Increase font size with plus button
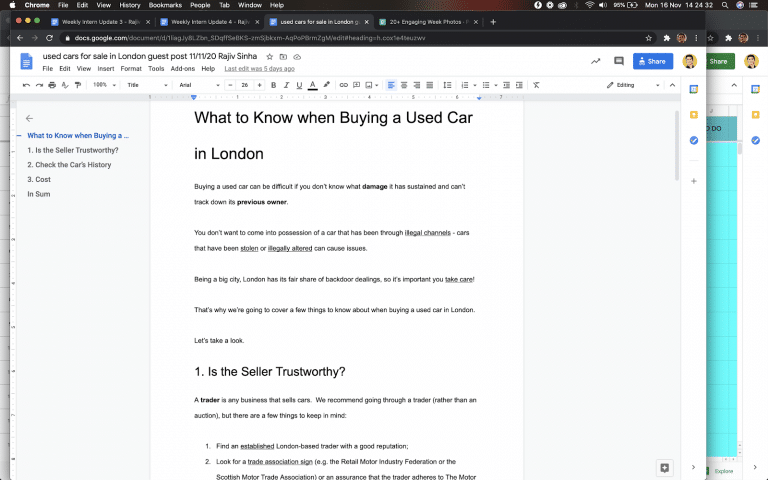 (260, 85)
